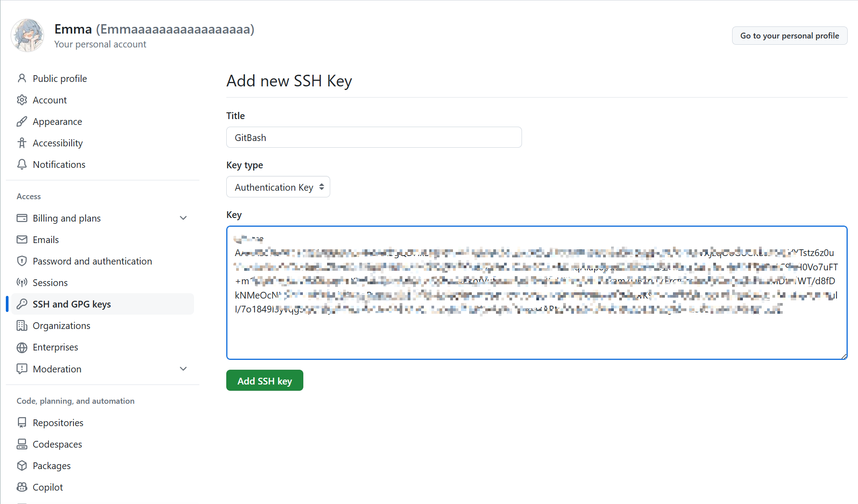Screen dimensions: 858x504
Task: Expand the Moderation section chevron
Action: point(183,369)
